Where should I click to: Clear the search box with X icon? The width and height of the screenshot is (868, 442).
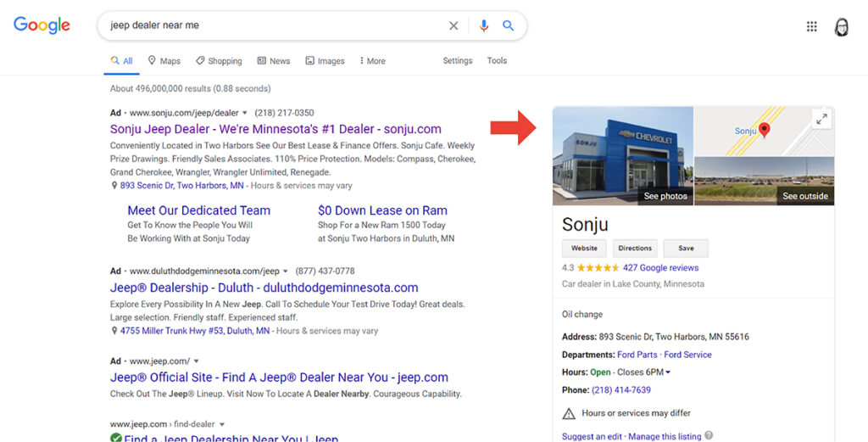453,25
